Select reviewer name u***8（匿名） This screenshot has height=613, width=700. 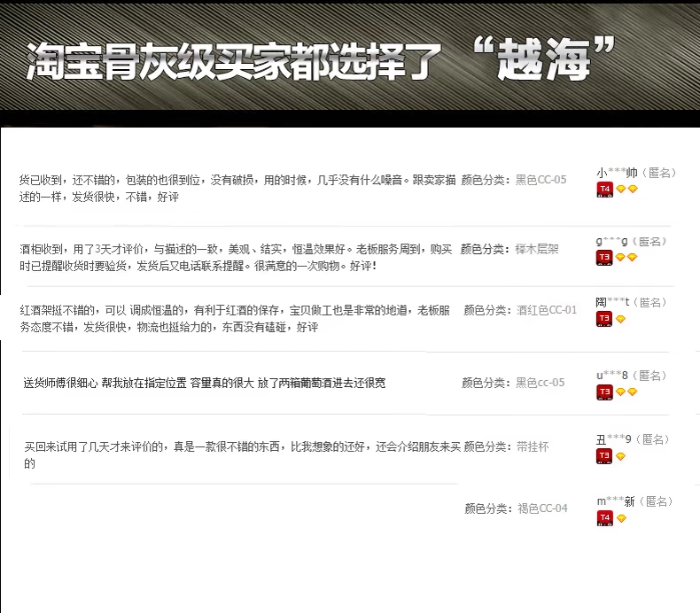632,376
